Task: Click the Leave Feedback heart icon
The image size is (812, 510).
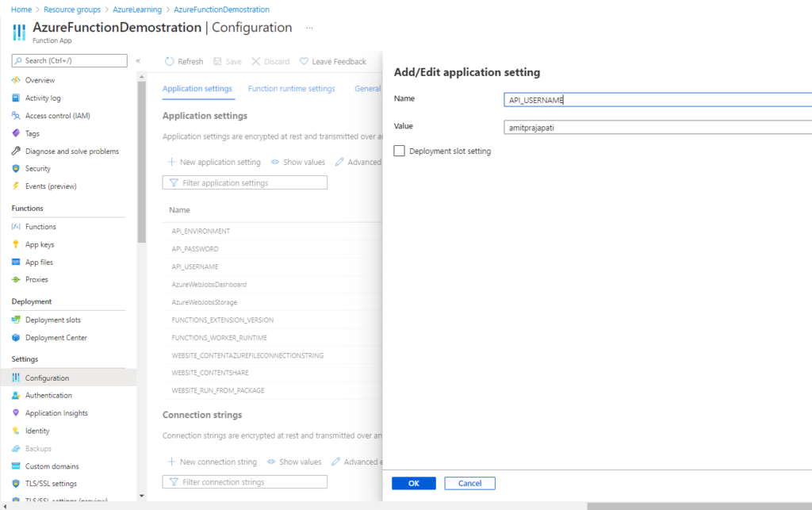Action: [x=304, y=61]
